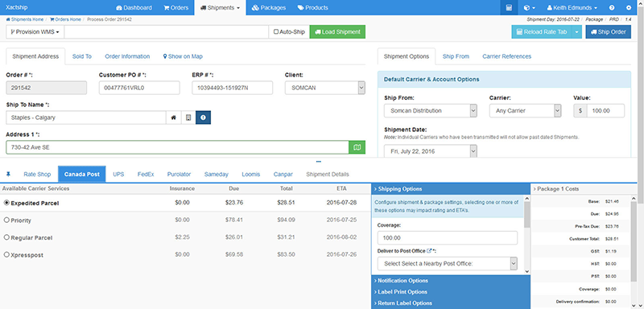Select the Expedited Parcel radio button
The width and height of the screenshot is (644, 309).
(6, 203)
